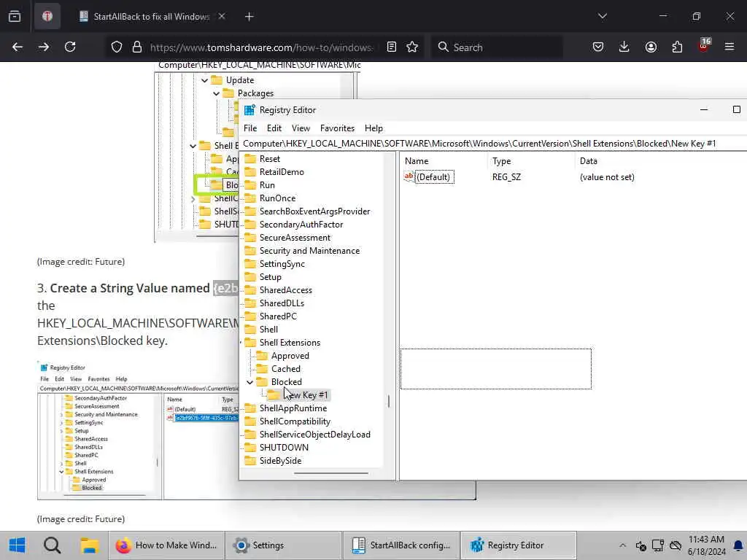Select the Cached registry key

click(286, 368)
